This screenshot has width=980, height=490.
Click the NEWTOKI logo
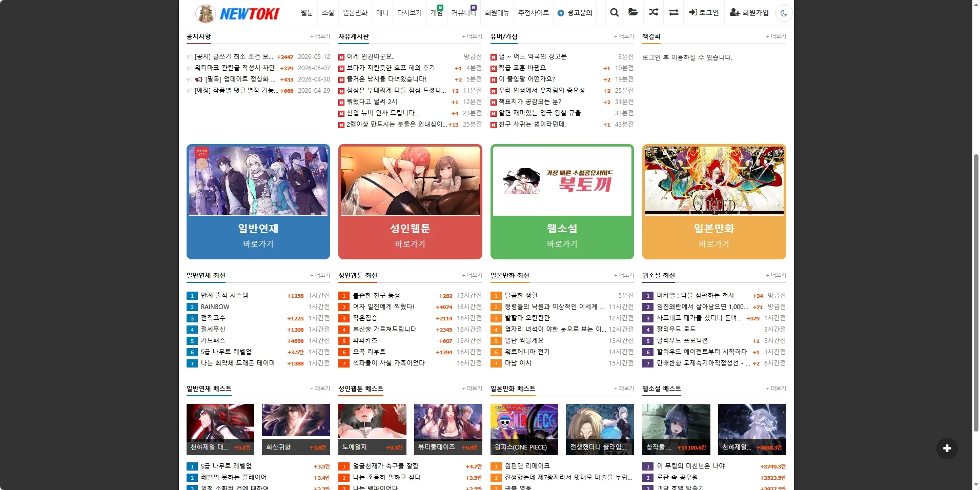[237, 13]
